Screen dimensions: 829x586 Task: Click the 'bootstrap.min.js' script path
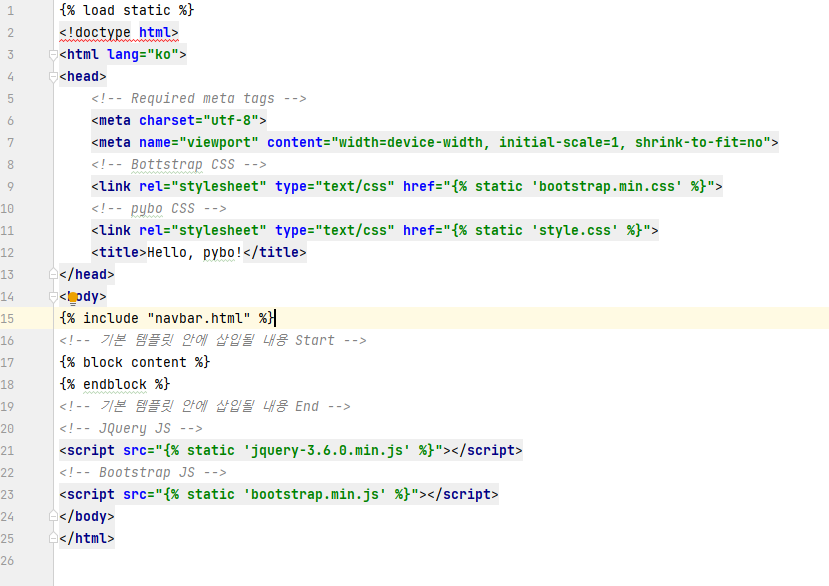pos(315,495)
